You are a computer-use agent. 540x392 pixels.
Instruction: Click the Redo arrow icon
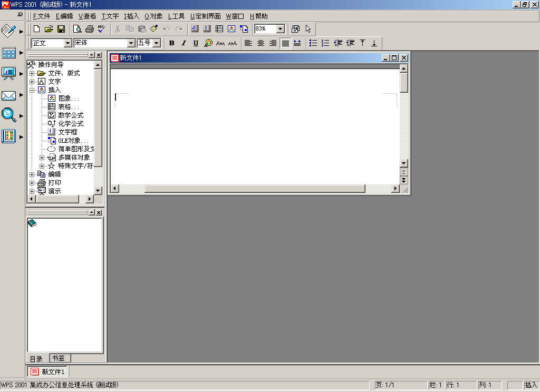coord(179,29)
